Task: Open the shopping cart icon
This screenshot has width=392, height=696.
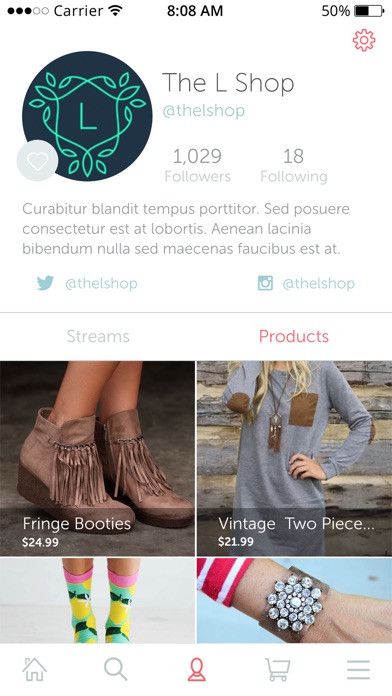Action: click(x=278, y=669)
